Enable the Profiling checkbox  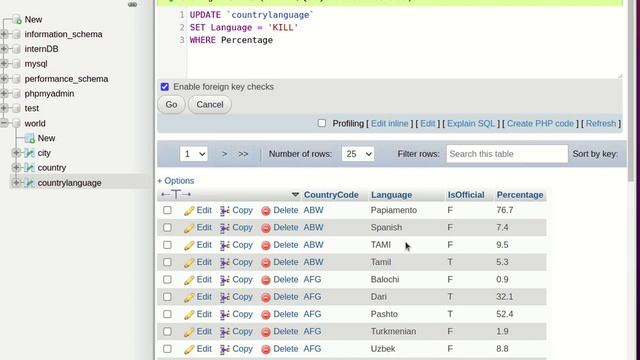(x=322, y=123)
